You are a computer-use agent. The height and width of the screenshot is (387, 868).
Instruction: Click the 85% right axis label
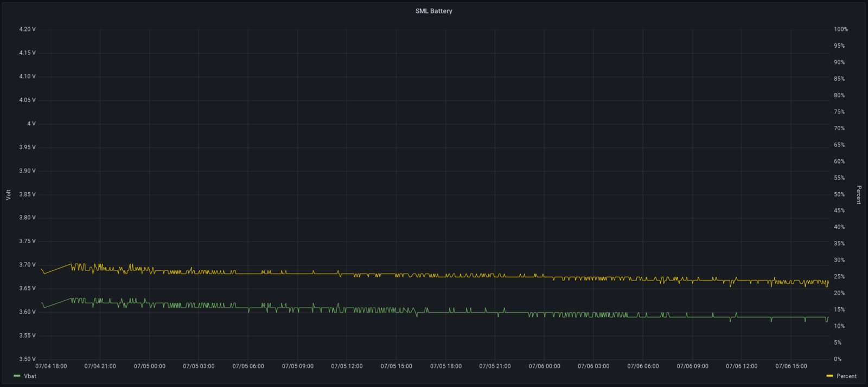pos(839,79)
